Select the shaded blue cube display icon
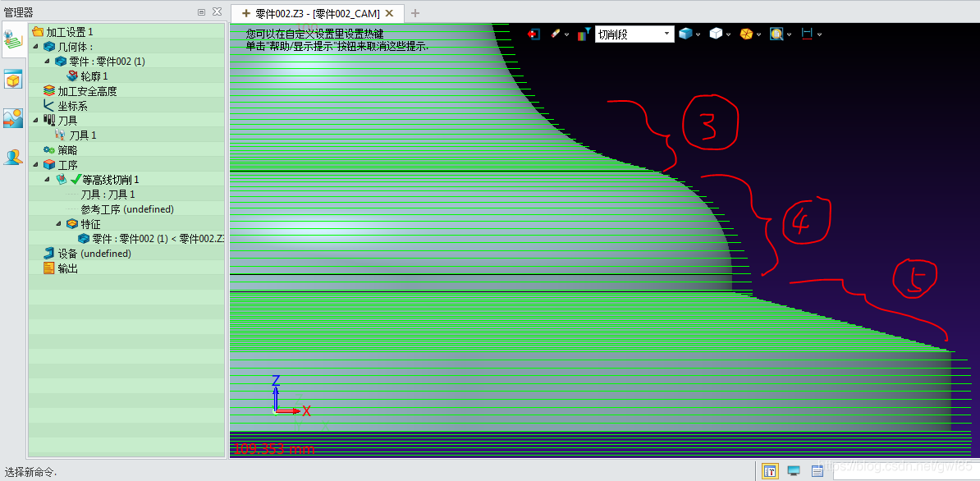 [685, 34]
